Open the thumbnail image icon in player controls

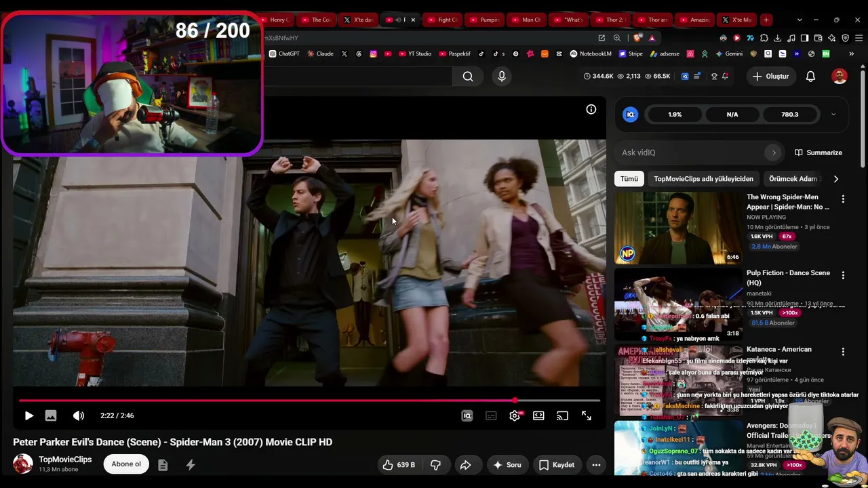(x=51, y=415)
